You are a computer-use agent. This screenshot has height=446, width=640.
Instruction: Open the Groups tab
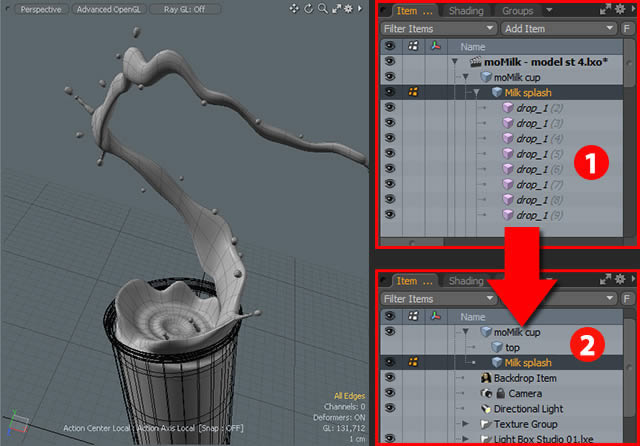tap(517, 11)
